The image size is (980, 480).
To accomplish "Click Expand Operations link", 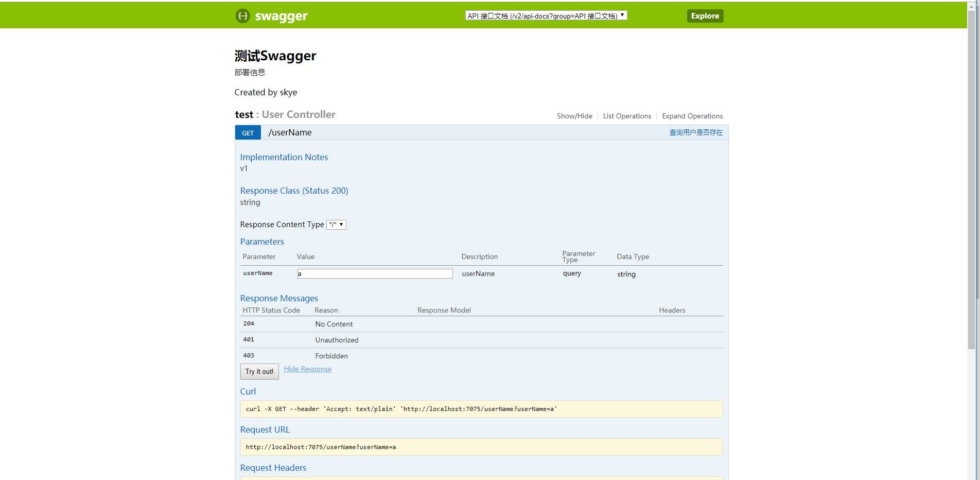I will point(692,116).
